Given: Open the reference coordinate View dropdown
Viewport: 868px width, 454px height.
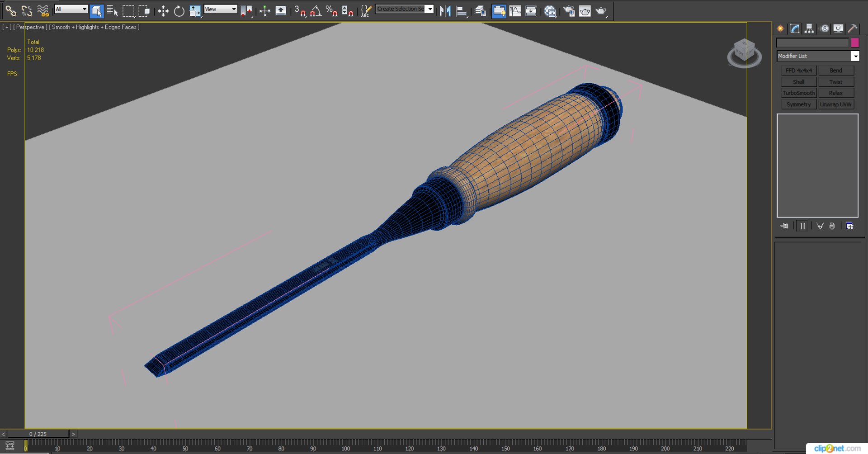Looking at the screenshot, I should click(x=221, y=9).
